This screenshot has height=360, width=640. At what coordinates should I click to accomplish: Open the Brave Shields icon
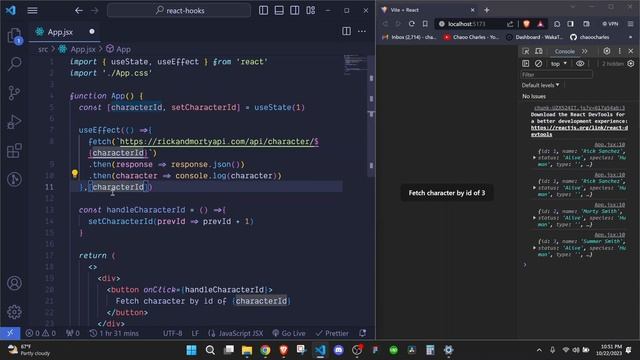coord(527,24)
